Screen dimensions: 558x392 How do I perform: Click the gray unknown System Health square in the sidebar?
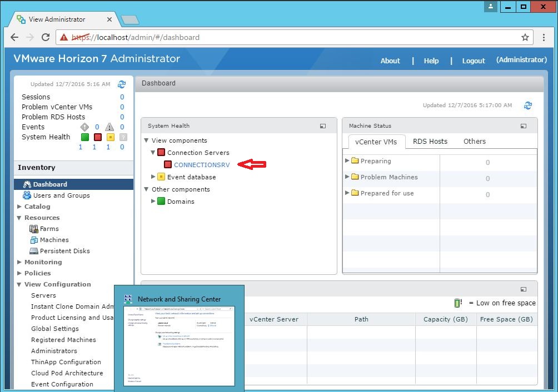pos(123,137)
